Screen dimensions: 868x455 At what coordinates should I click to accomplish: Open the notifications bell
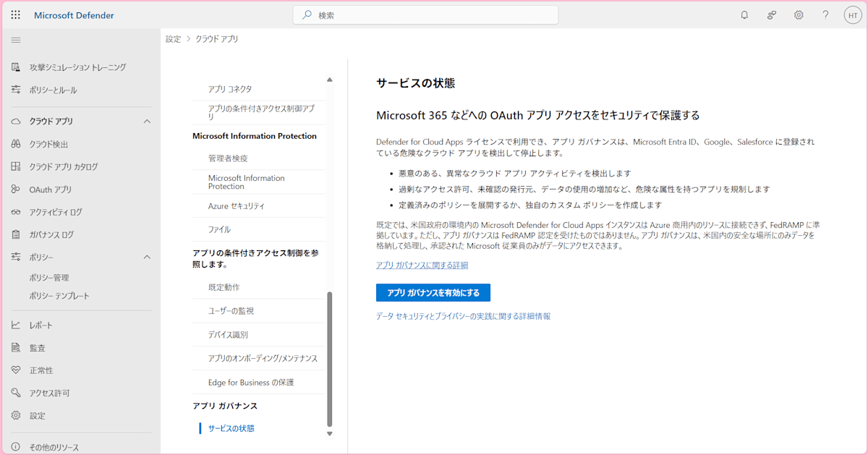tap(744, 15)
